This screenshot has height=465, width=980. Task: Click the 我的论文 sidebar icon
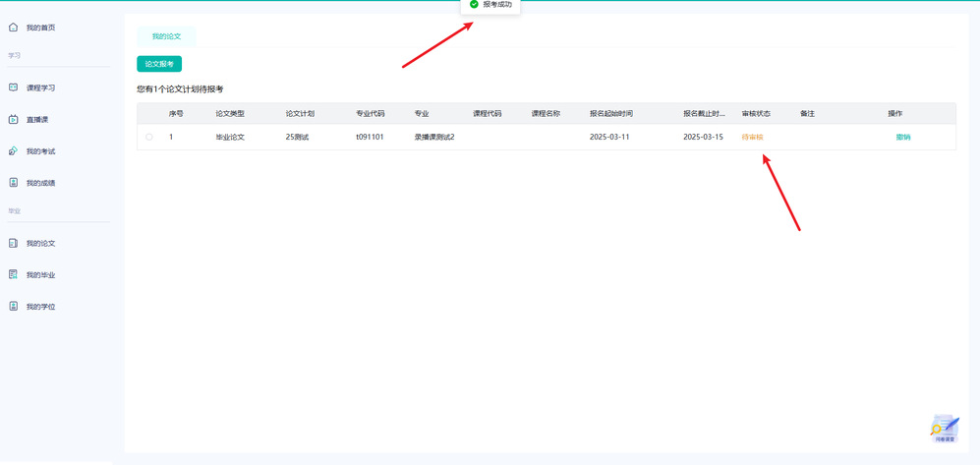click(x=13, y=243)
